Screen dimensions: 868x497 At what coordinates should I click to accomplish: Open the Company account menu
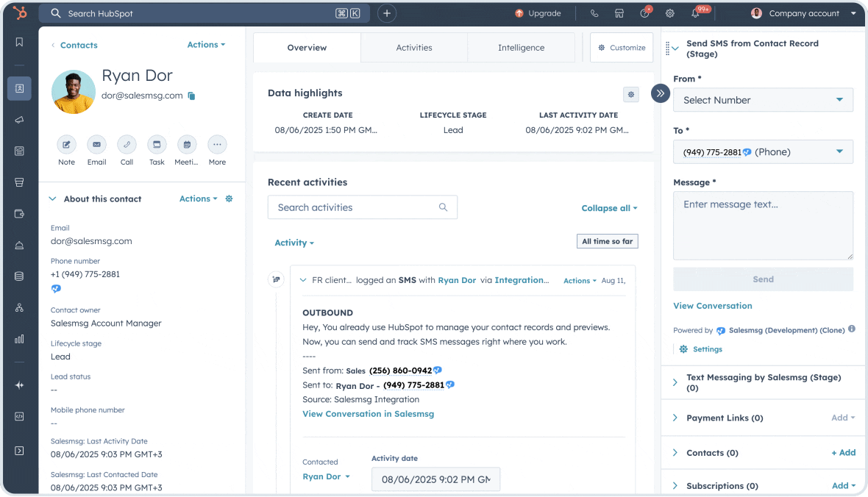[x=803, y=13]
